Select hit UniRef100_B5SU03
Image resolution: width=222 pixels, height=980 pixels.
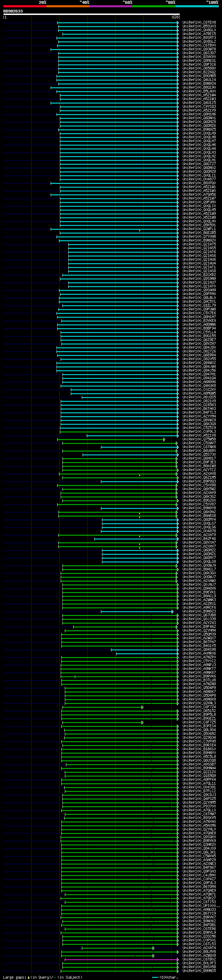tap(199, 26)
